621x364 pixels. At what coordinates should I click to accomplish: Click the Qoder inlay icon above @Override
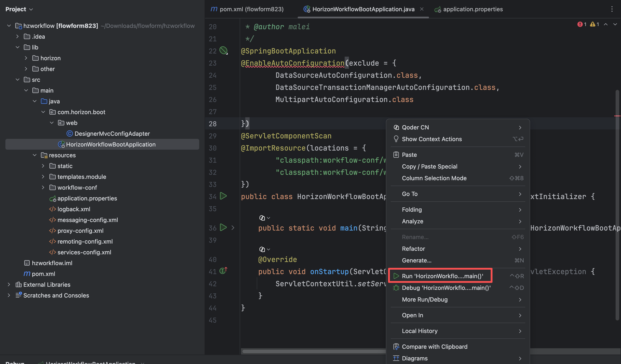click(x=262, y=249)
